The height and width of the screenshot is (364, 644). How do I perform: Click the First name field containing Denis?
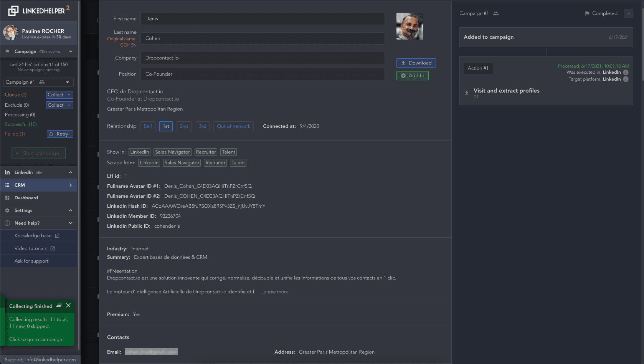(263, 19)
